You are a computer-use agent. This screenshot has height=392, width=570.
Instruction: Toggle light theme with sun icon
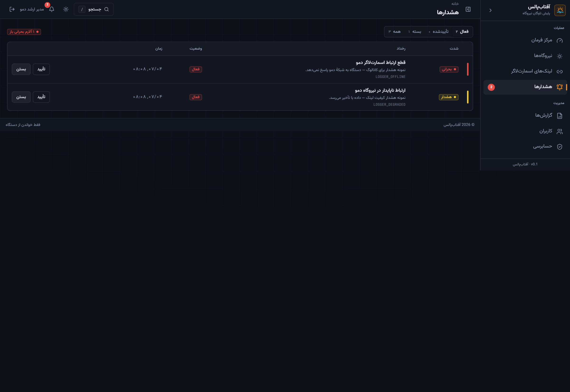[x=66, y=9]
